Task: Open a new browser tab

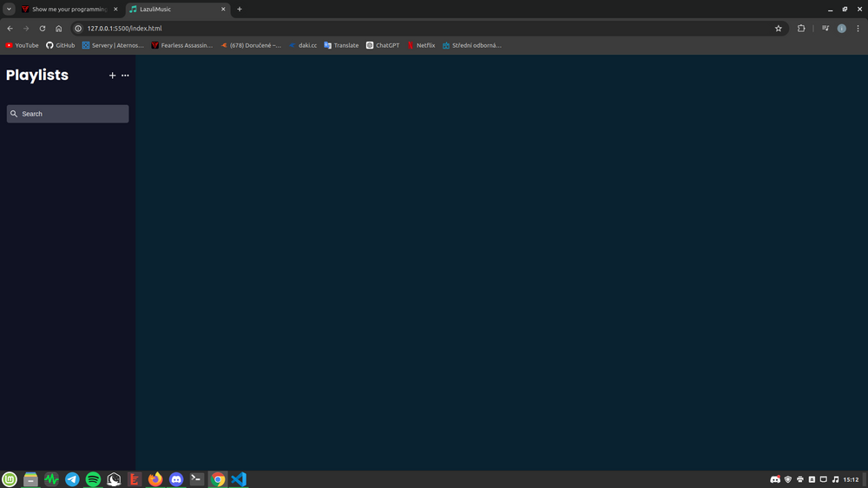Action: (240, 10)
